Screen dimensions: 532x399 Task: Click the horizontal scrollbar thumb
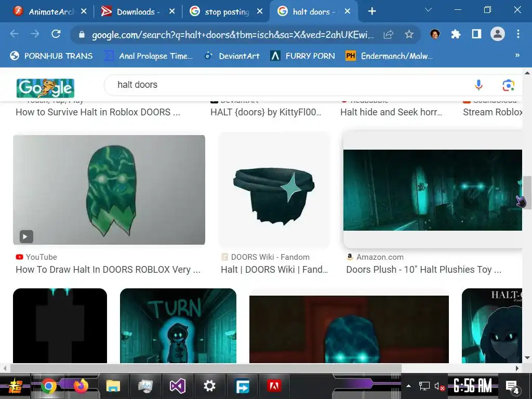(x=206, y=368)
